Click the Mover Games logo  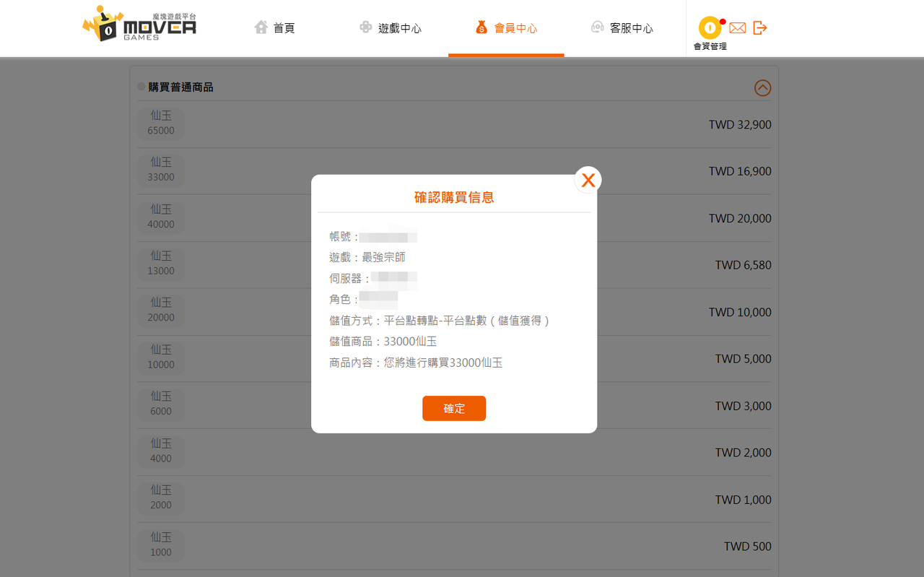[139, 24]
